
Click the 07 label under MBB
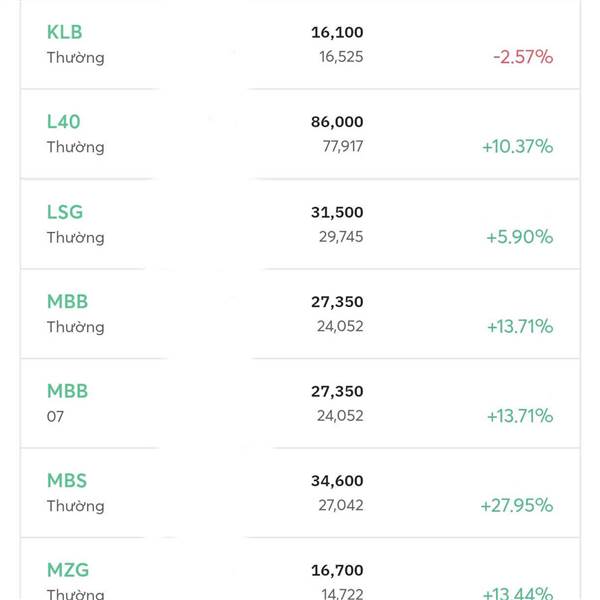tap(55, 416)
